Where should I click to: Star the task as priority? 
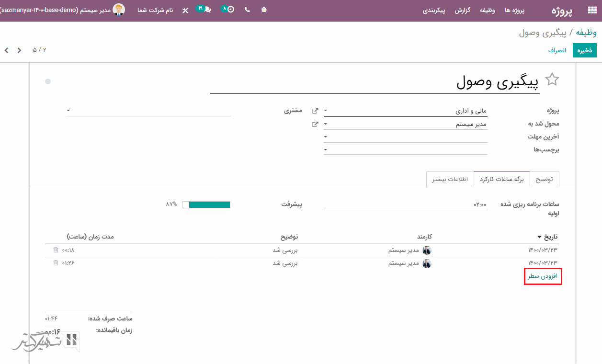[x=552, y=80]
